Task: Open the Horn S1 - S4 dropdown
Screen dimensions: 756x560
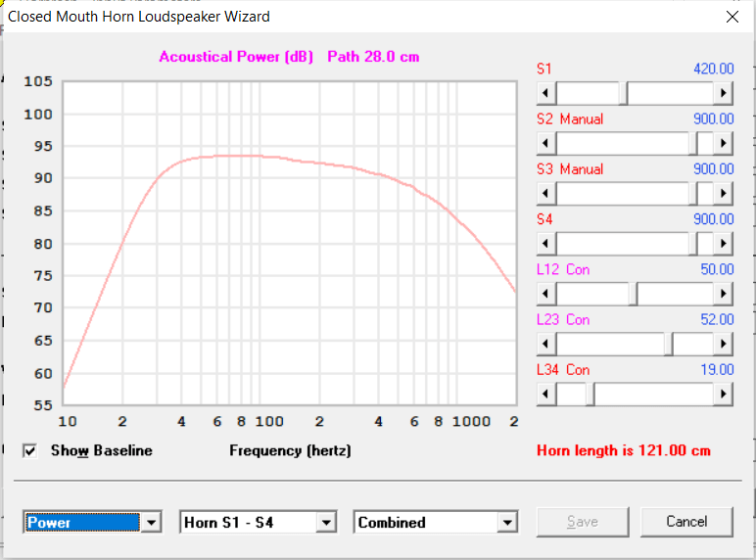Action: click(326, 523)
